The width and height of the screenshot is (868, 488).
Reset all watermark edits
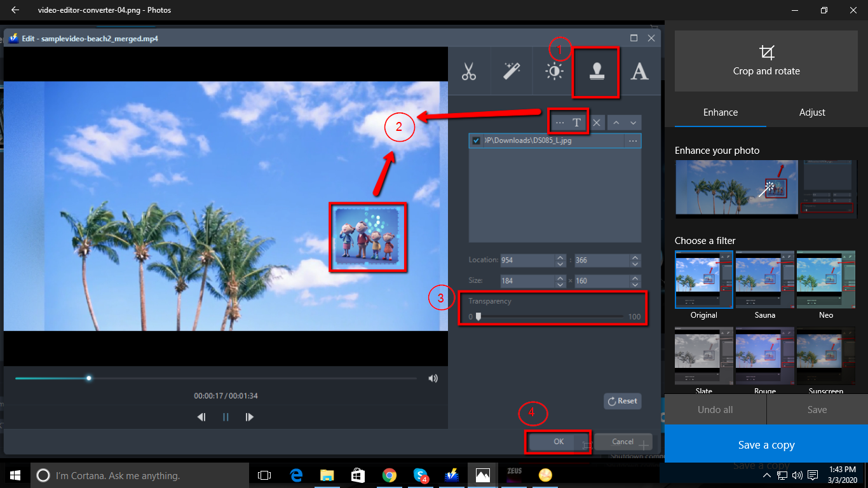point(622,401)
